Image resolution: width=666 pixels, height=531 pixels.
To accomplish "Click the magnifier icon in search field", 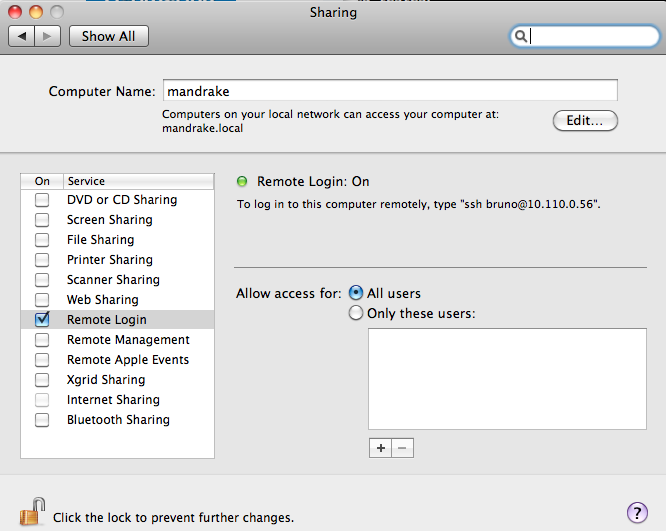I will pyautogui.click(x=521, y=37).
